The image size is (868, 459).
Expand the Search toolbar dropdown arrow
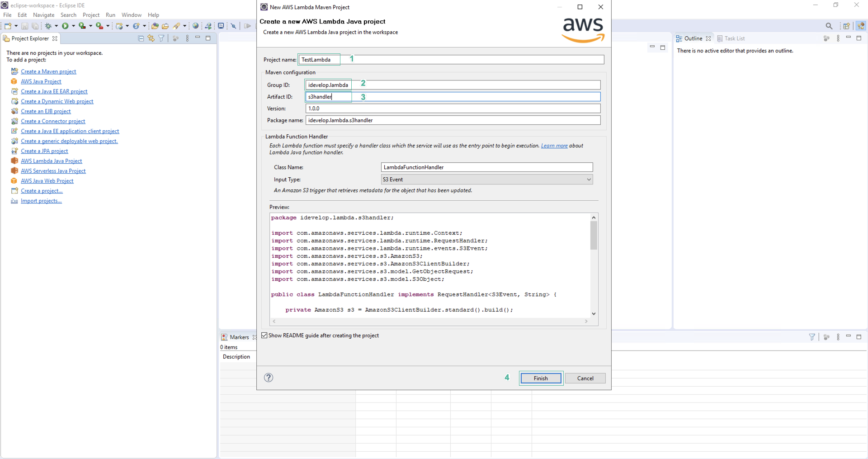tap(184, 26)
